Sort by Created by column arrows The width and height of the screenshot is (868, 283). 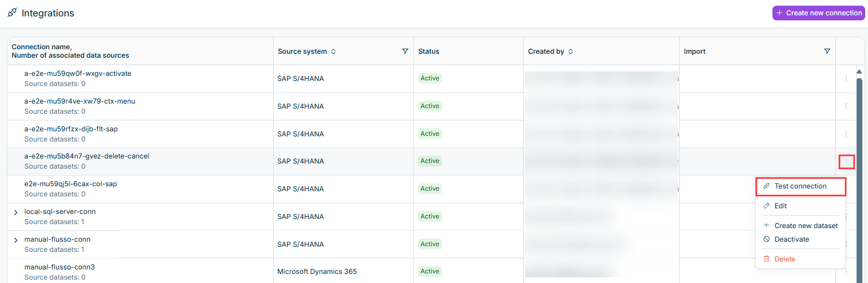pos(571,52)
